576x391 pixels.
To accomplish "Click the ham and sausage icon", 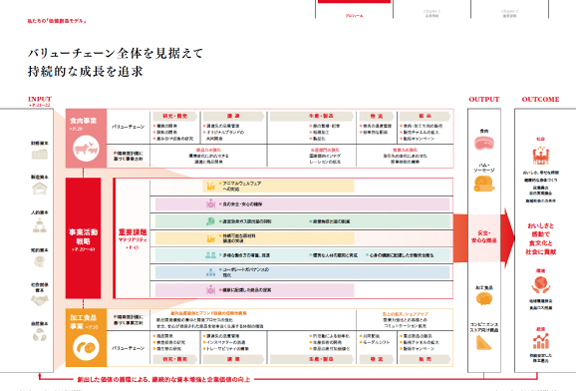I will (484, 184).
